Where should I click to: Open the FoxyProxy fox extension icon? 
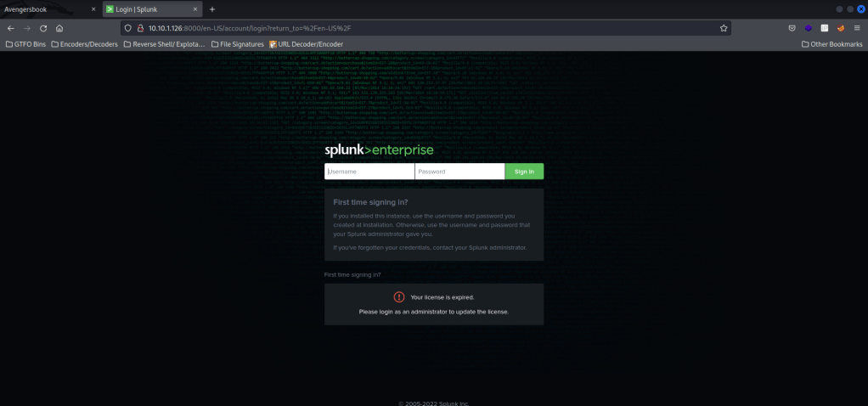pos(841,28)
